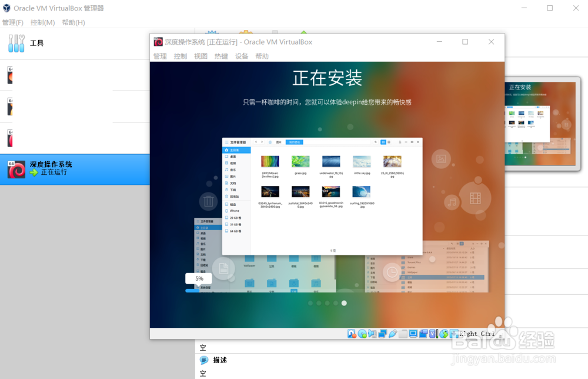Click the network adapters status icon

tap(383, 334)
